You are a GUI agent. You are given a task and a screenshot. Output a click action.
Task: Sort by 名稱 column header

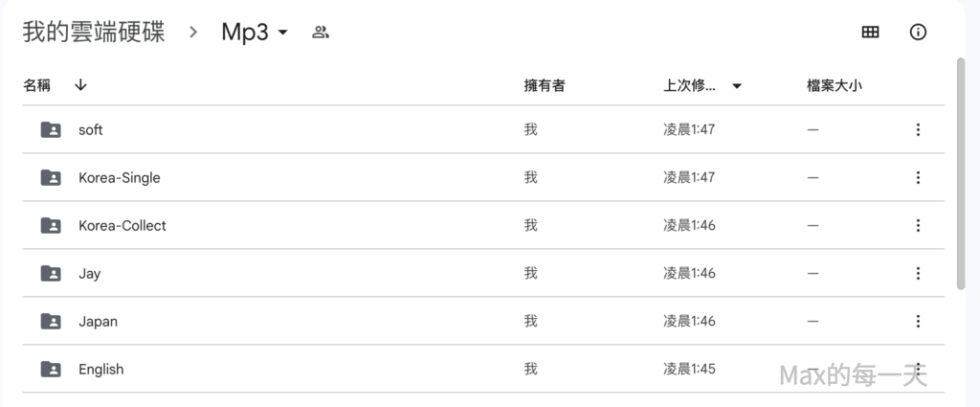36,85
